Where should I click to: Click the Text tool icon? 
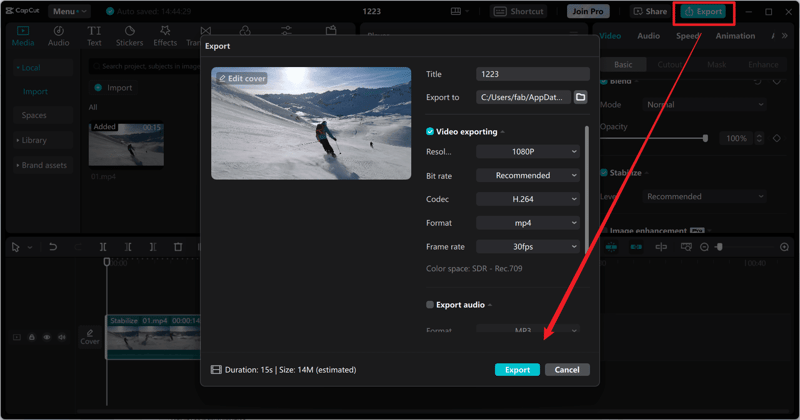pyautogui.click(x=94, y=37)
